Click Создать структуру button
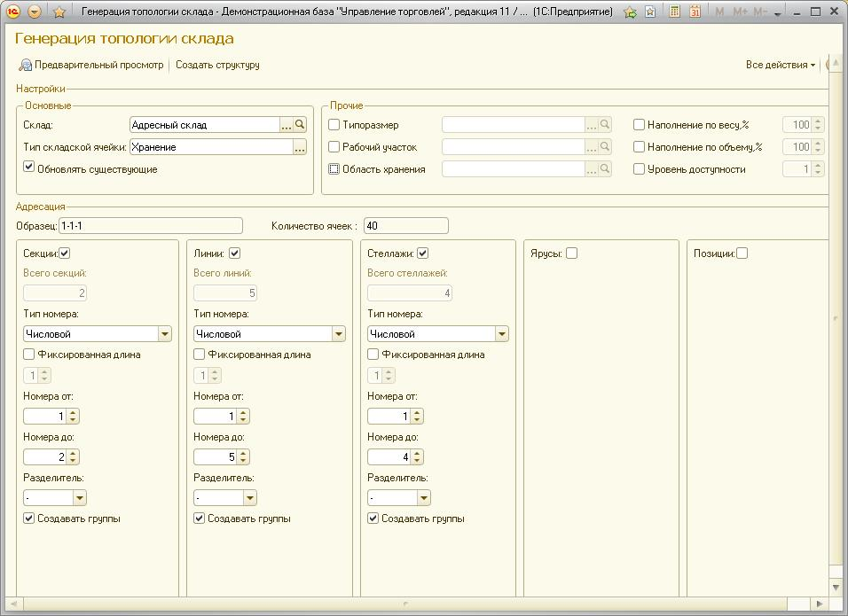 [x=217, y=65]
